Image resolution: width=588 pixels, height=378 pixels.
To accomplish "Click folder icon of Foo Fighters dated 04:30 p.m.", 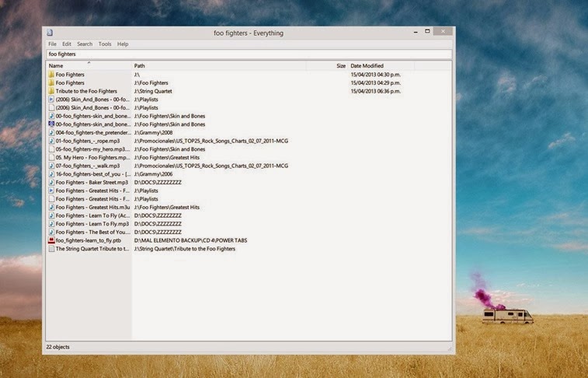I will [x=51, y=75].
